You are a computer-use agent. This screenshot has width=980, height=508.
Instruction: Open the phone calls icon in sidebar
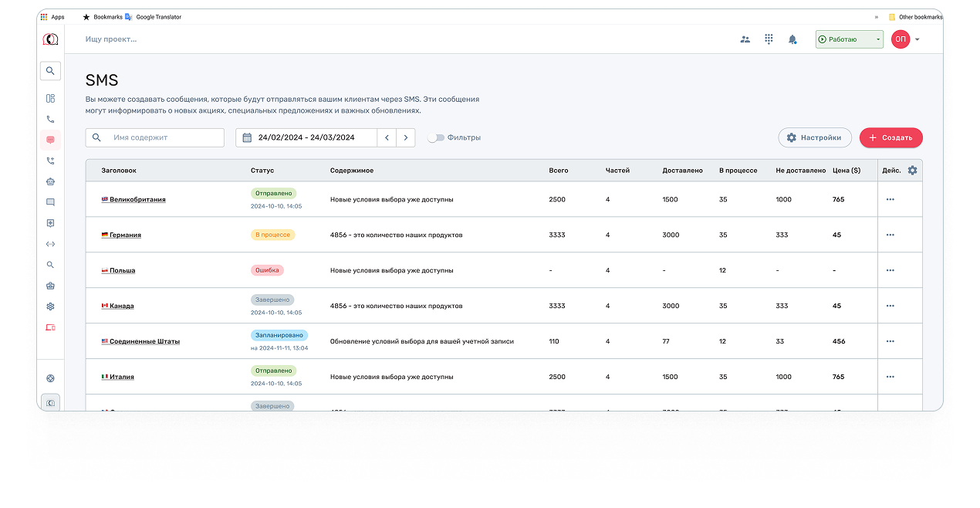50,120
